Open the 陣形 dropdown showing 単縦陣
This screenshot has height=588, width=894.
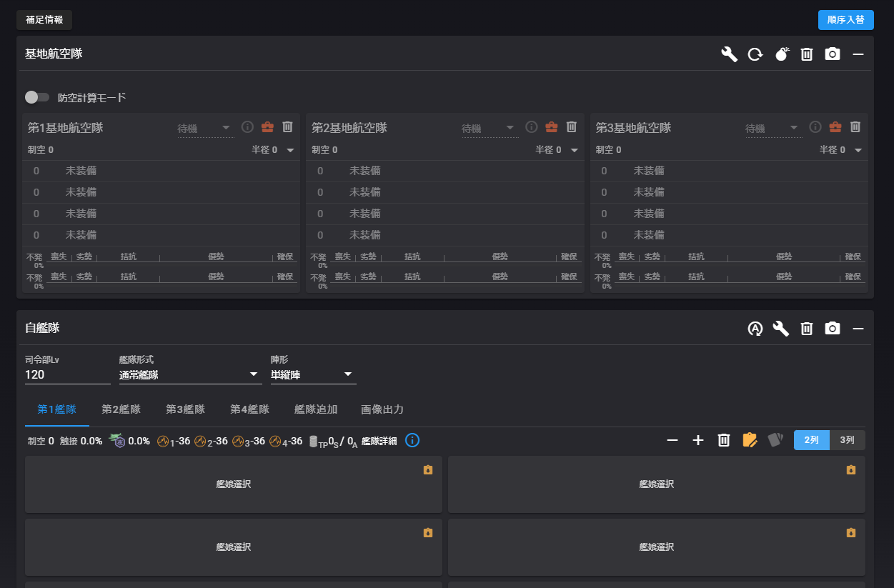coord(313,375)
